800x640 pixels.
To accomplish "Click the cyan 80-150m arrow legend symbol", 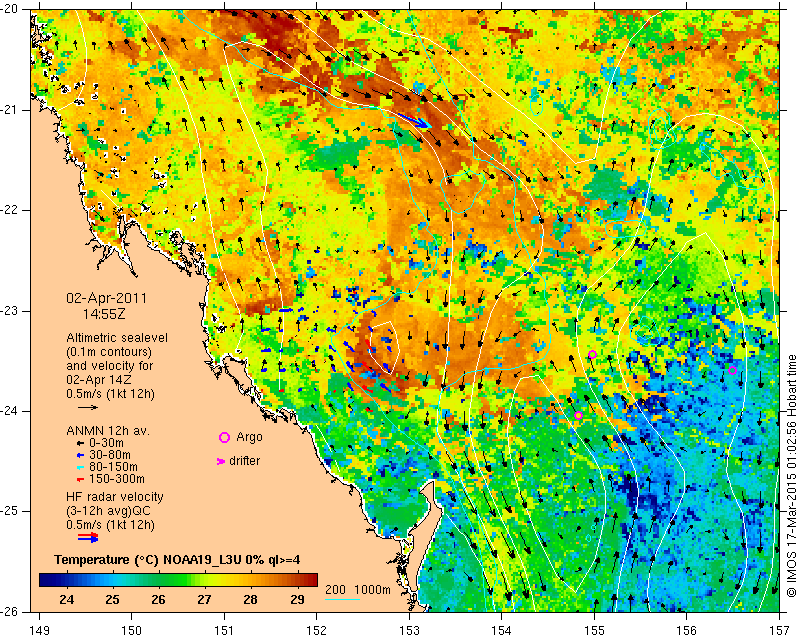I will [x=80, y=467].
